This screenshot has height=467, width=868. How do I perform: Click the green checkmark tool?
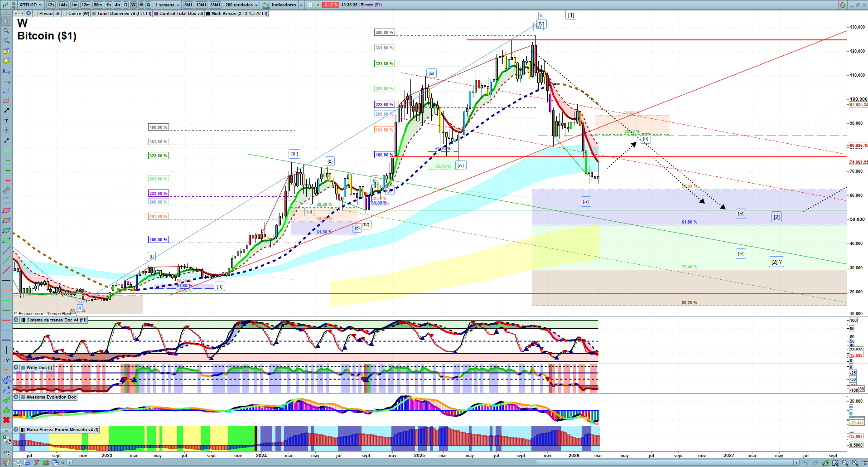point(6,400)
